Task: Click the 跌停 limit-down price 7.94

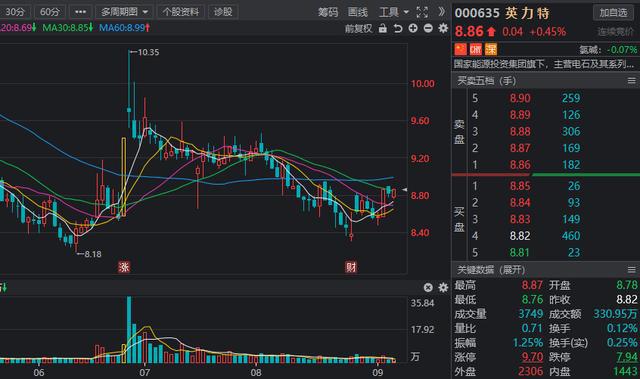Action: (x=627, y=357)
